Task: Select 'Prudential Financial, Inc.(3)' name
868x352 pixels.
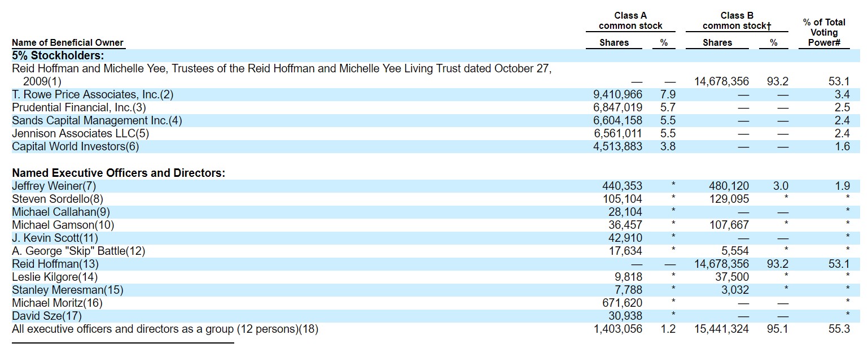Action: click(79, 107)
